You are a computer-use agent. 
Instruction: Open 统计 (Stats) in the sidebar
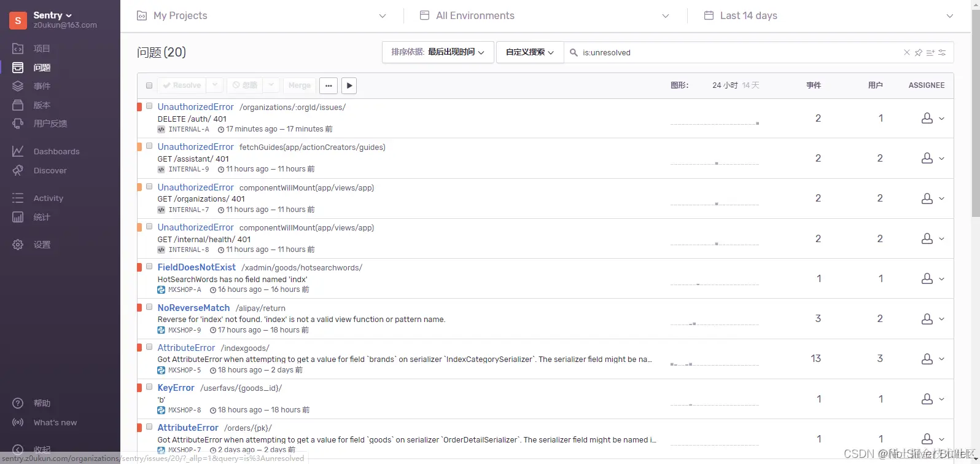(x=42, y=217)
